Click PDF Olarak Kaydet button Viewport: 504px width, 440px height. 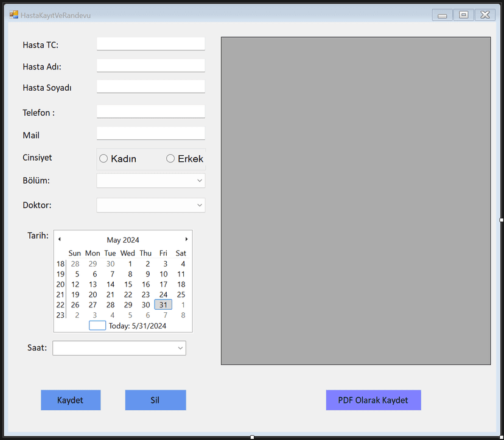tap(374, 400)
